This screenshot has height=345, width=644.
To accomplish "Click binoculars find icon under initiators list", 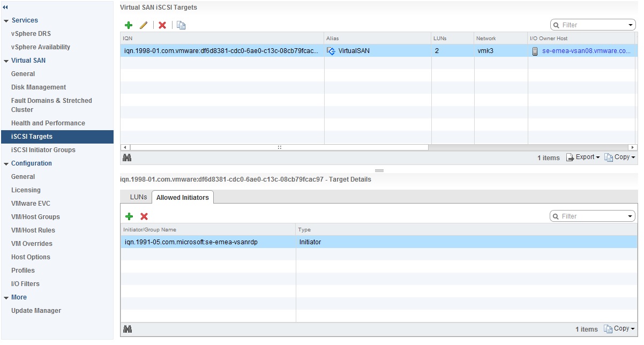I will coord(128,329).
